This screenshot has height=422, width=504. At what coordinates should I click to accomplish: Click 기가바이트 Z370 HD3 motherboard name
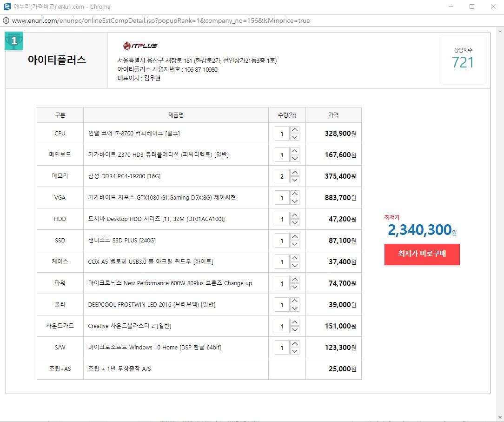click(x=159, y=155)
